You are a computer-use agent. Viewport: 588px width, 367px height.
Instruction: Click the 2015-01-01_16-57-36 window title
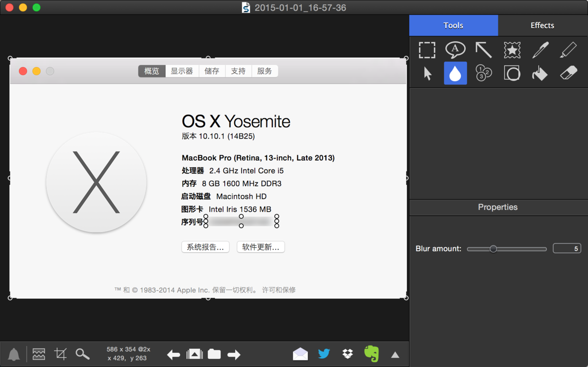[300, 8]
